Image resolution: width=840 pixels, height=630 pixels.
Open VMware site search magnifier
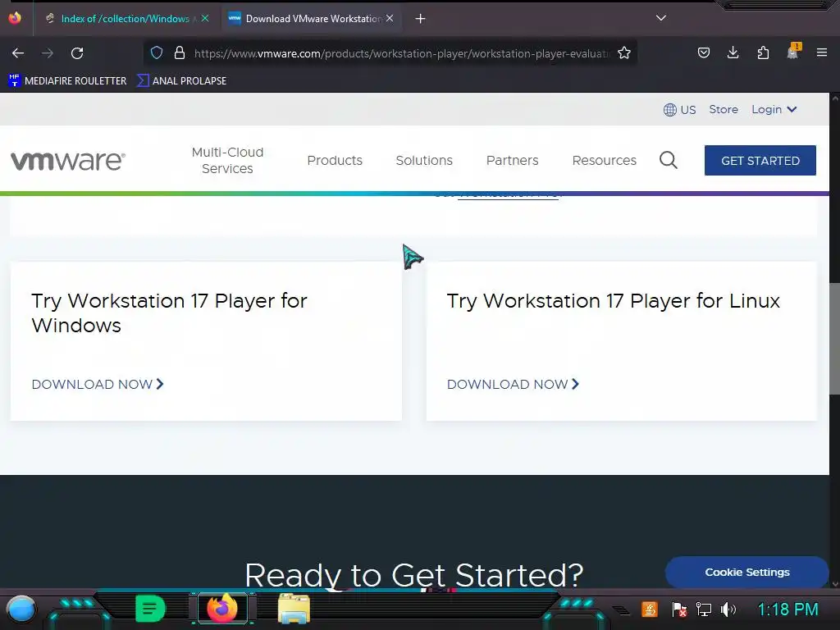pyautogui.click(x=669, y=160)
